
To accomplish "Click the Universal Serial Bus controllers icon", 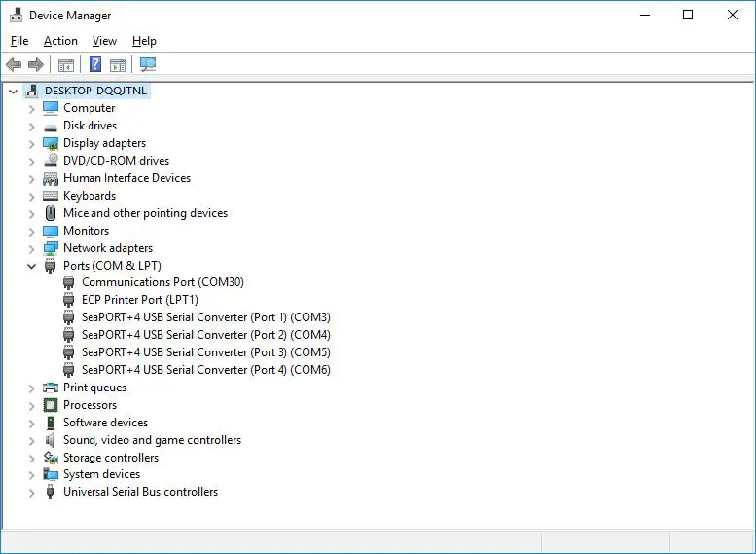I will (x=51, y=493).
